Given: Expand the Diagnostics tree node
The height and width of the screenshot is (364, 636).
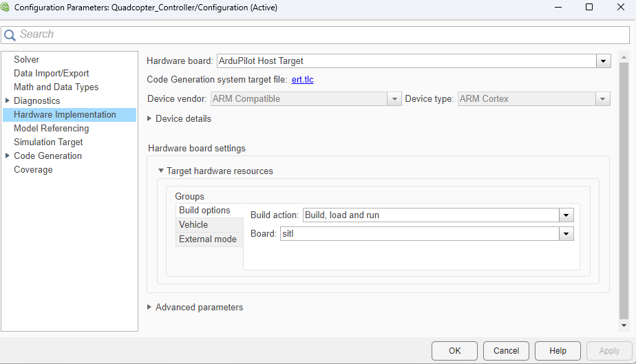Looking at the screenshot, I should click(8, 100).
